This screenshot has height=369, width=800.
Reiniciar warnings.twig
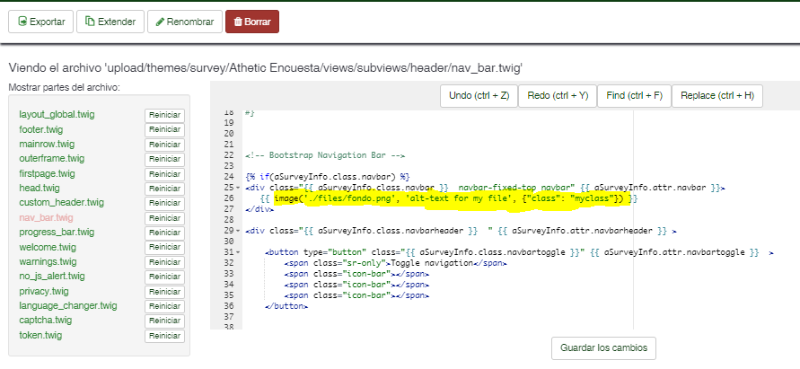click(164, 262)
